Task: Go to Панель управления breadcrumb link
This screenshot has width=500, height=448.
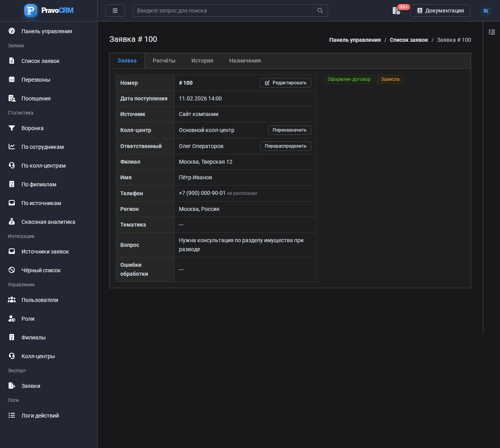Action: (355, 40)
